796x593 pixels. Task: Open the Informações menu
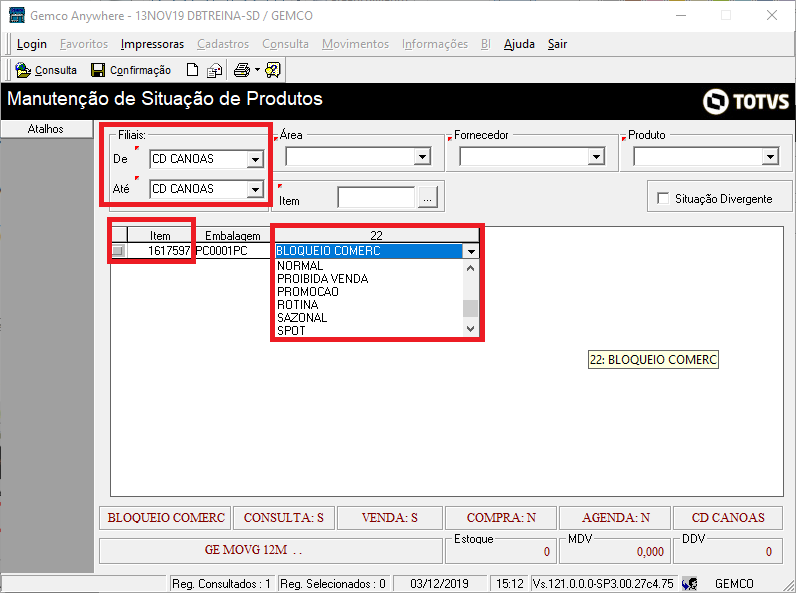(435, 44)
